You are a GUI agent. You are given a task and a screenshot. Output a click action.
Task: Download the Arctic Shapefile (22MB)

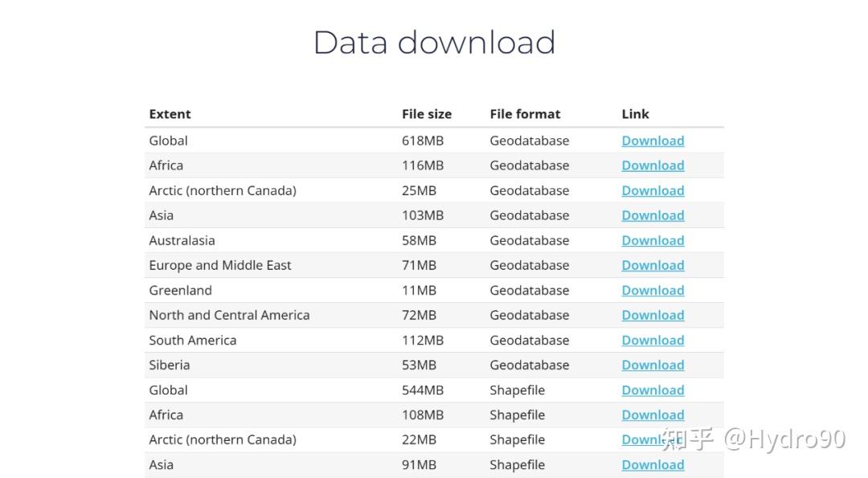[x=641, y=439]
